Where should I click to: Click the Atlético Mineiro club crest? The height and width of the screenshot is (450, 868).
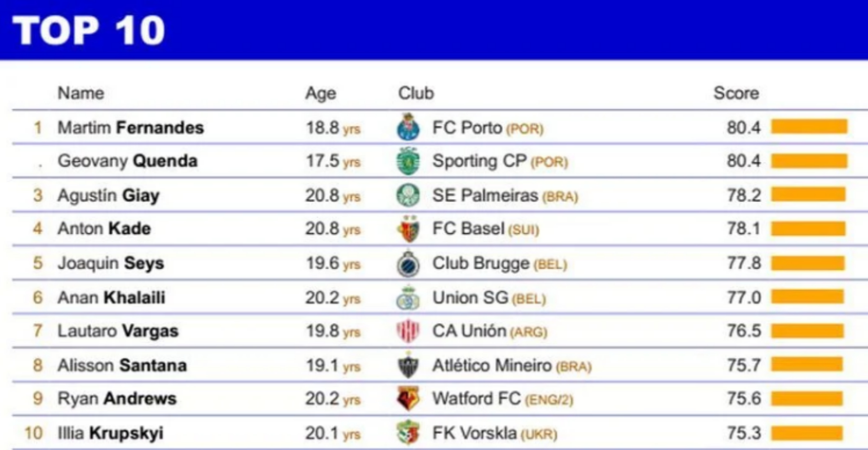(x=408, y=365)
